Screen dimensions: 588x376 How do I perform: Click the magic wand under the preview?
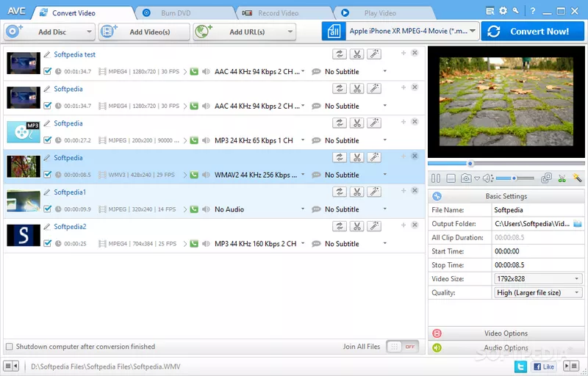[x=577, y=178]
